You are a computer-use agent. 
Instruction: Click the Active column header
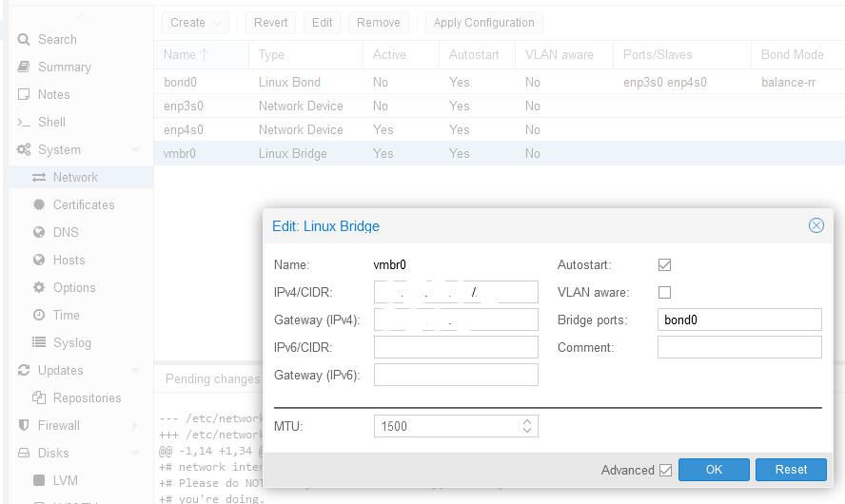pos(401,55)
